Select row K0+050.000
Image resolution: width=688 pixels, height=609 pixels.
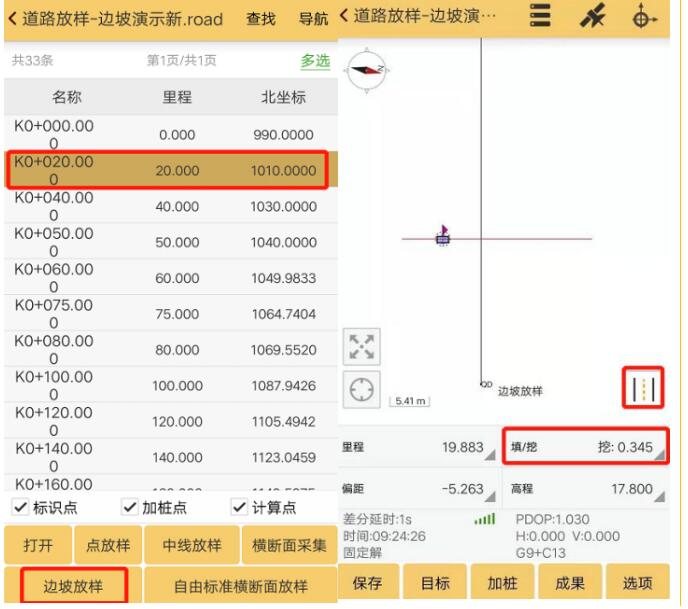[171, 242]
